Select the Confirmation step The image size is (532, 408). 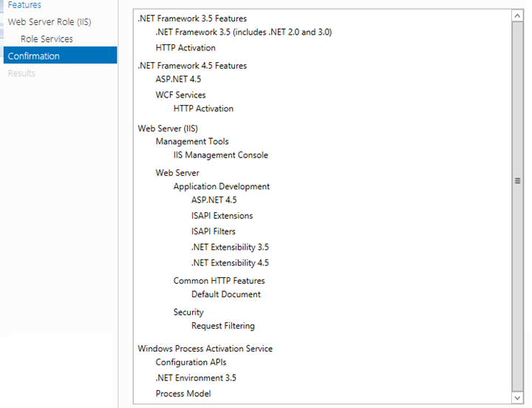pos(34,56)
